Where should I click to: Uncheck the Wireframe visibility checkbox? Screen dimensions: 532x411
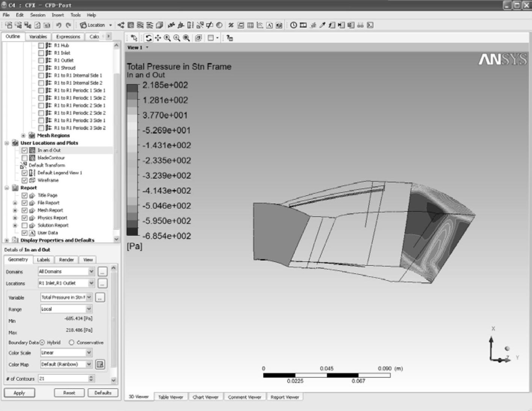pyautogui.click(x=24, y=180)
